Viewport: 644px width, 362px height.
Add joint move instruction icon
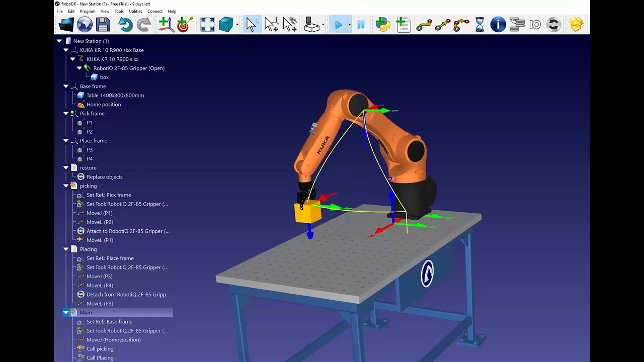tap(424, 24)
